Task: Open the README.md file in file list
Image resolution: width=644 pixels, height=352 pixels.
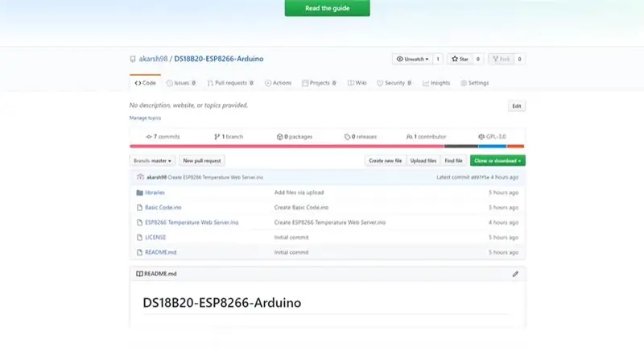Action: [160, 252]
